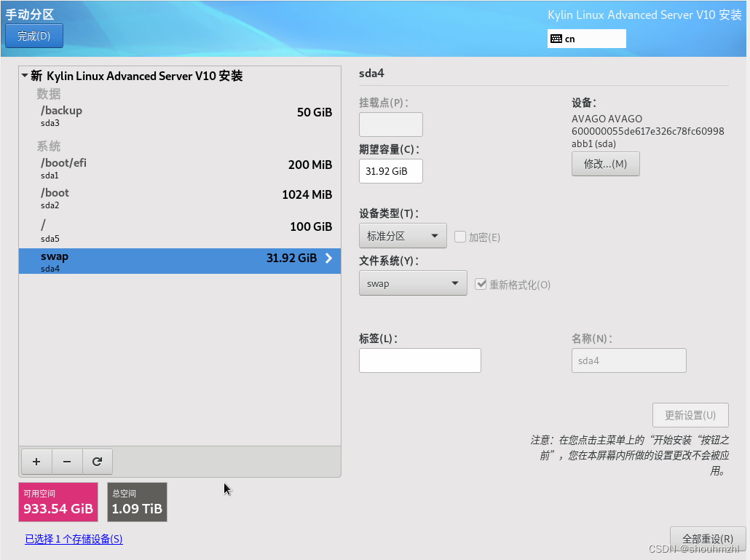Click the arrow chevron on swap row

(x=328, y=259)
